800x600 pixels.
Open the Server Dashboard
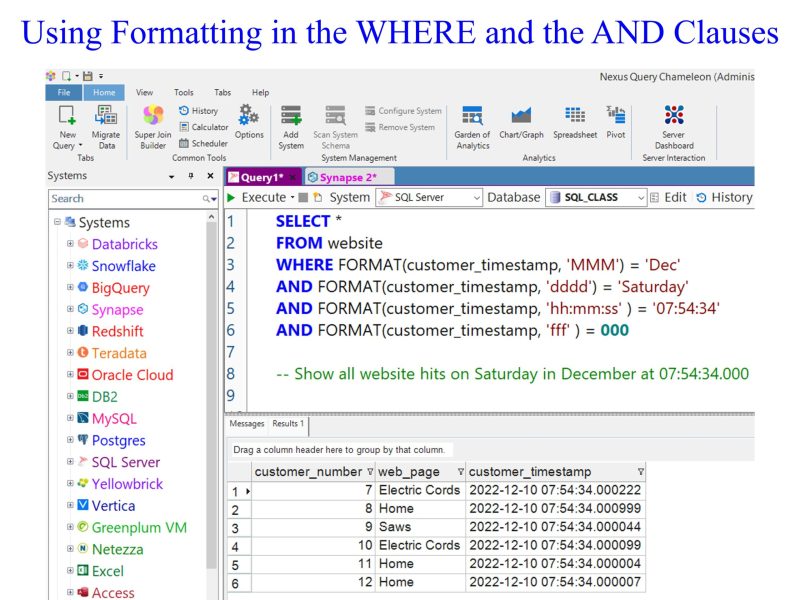pyautogui.click(x=673, y=127)
